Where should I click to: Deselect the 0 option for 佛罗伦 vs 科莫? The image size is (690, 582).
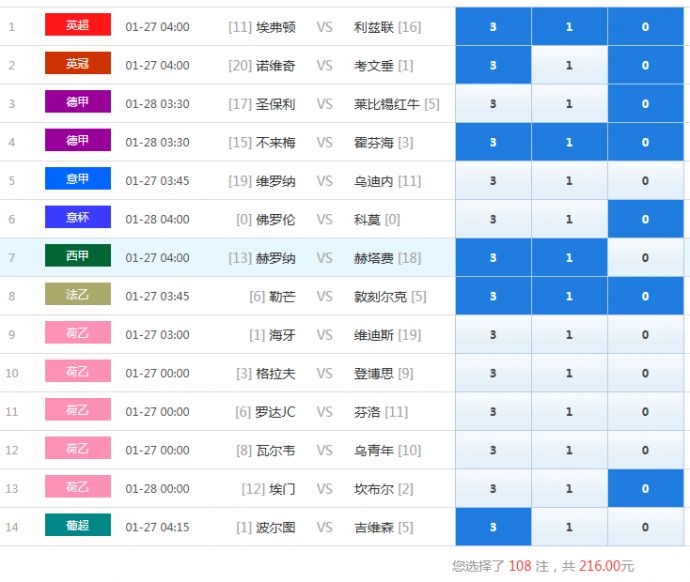(x=645, y=220)
